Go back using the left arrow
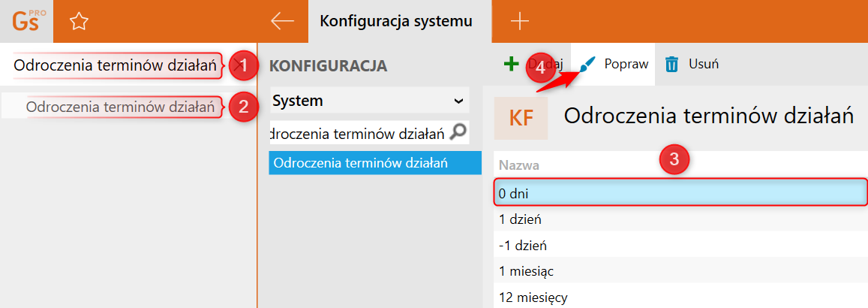 pyautogui.click(x=282, y=21)
